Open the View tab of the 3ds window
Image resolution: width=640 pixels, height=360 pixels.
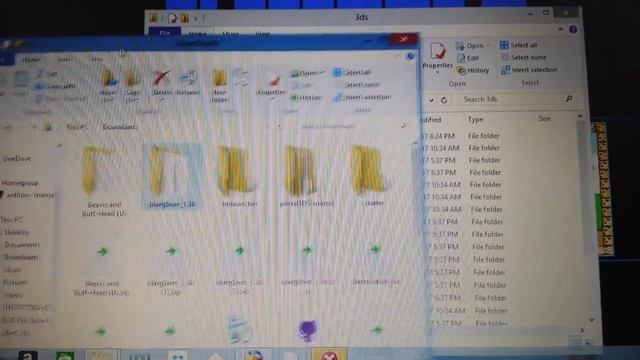click(x=263, y=33)
